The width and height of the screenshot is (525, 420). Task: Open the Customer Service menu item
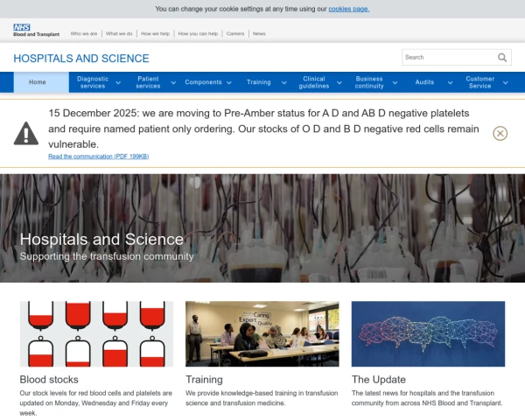click(479, 82)
